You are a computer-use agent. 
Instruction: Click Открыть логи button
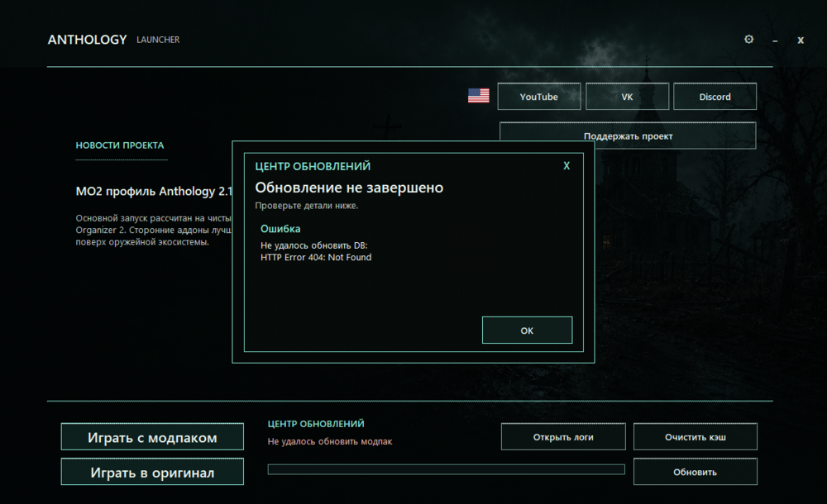pyautogui.click(x=563, y=436)
